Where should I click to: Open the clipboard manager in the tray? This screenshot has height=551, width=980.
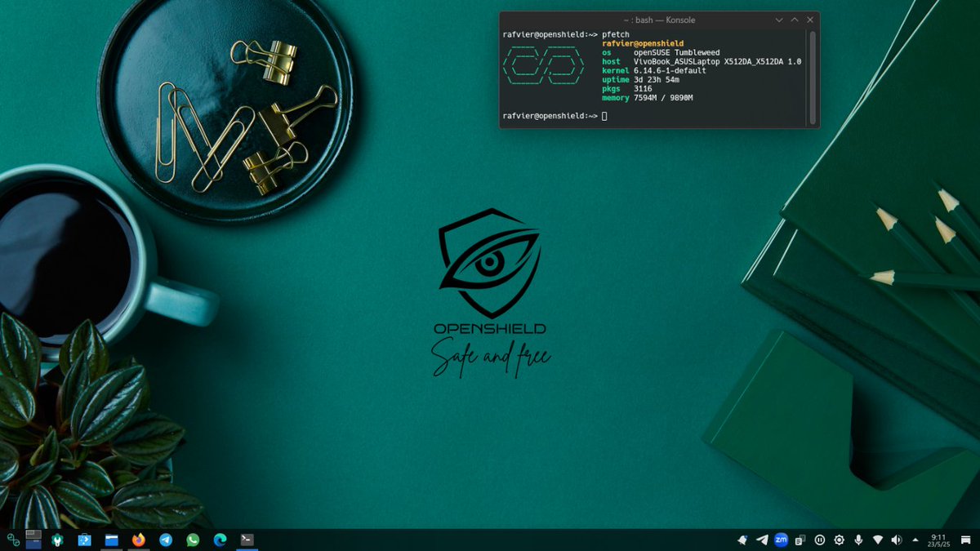click(800, 540)
